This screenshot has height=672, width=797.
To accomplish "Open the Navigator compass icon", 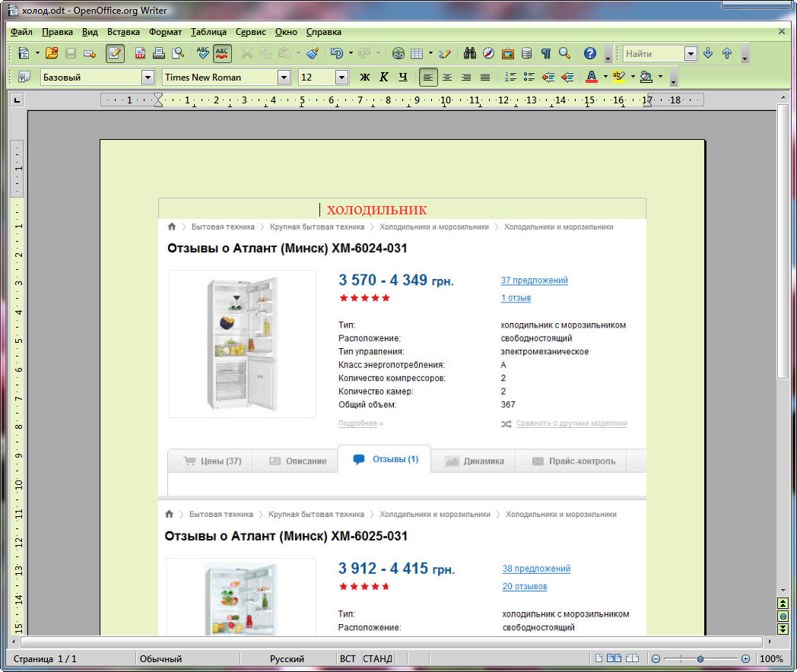I will tap(489, 53).
